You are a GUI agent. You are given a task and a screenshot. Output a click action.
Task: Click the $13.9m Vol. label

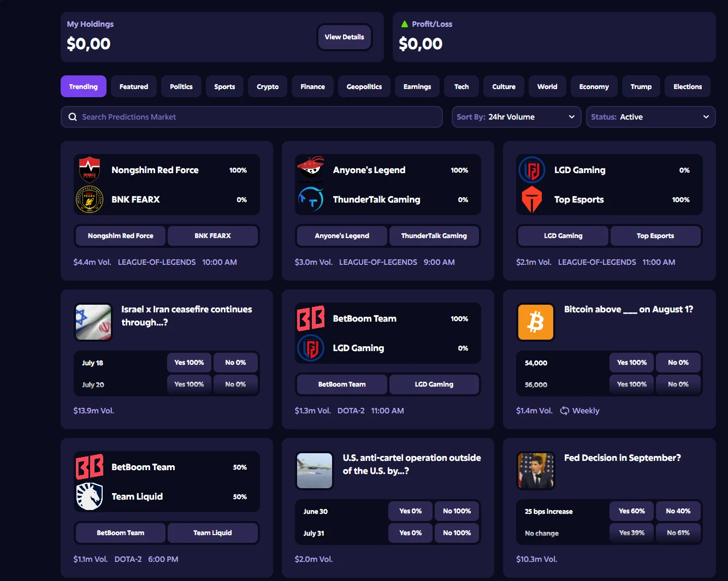pos(94,411)
